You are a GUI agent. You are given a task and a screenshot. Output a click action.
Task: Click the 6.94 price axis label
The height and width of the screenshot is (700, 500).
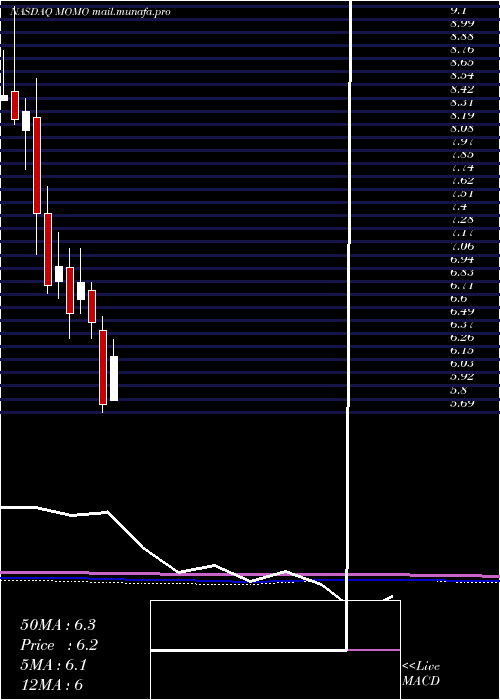462,259
